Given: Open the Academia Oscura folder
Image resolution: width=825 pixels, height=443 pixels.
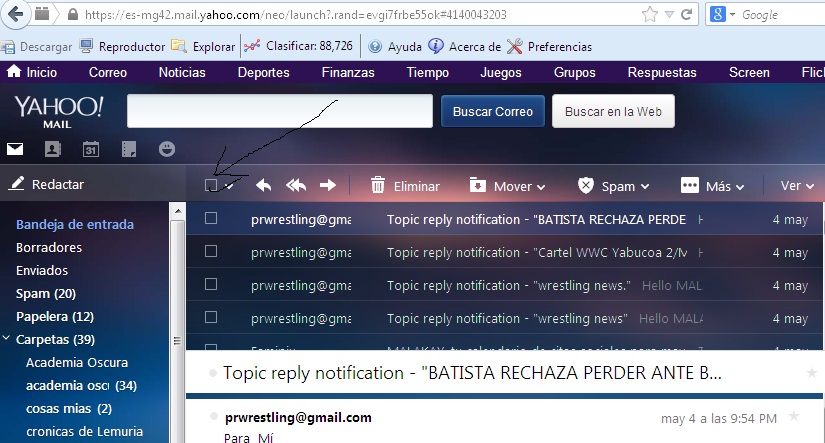Looking at the screenshot, I should [77, 363].
